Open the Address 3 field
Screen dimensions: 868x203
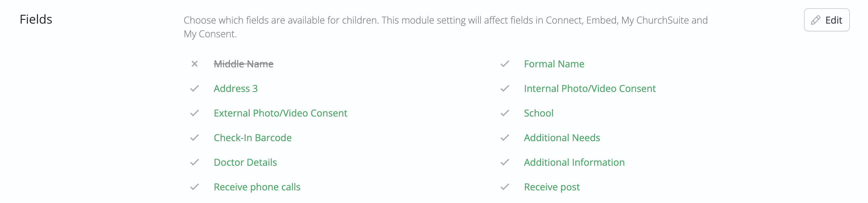[236, 89]
